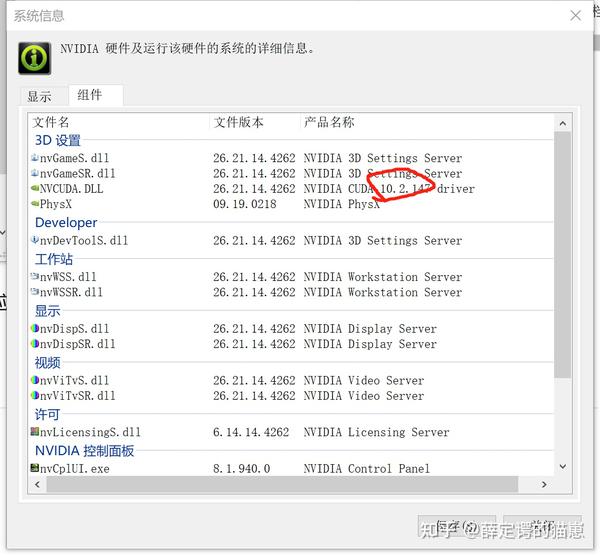Click the vertical scrollbar thumb
Image resolution: width=600 pixels, height=555 pixels.
[562, 255]
